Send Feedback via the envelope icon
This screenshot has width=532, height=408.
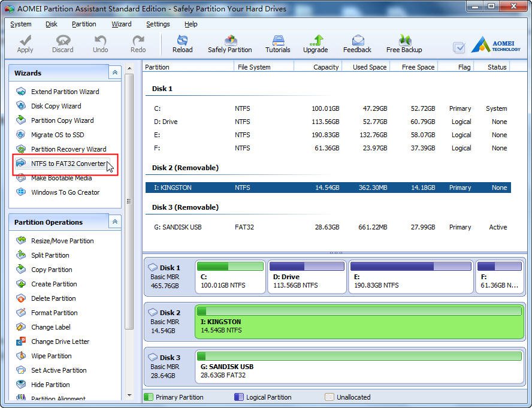tap(357, 41)
